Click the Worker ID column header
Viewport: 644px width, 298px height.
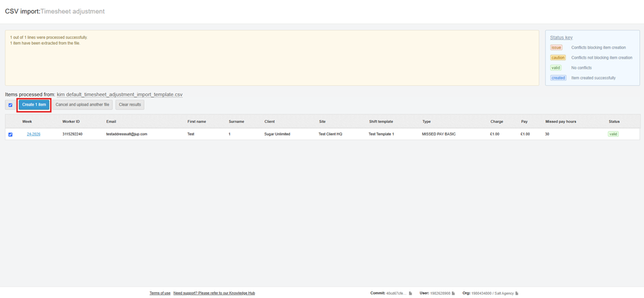tap(71, 122)
